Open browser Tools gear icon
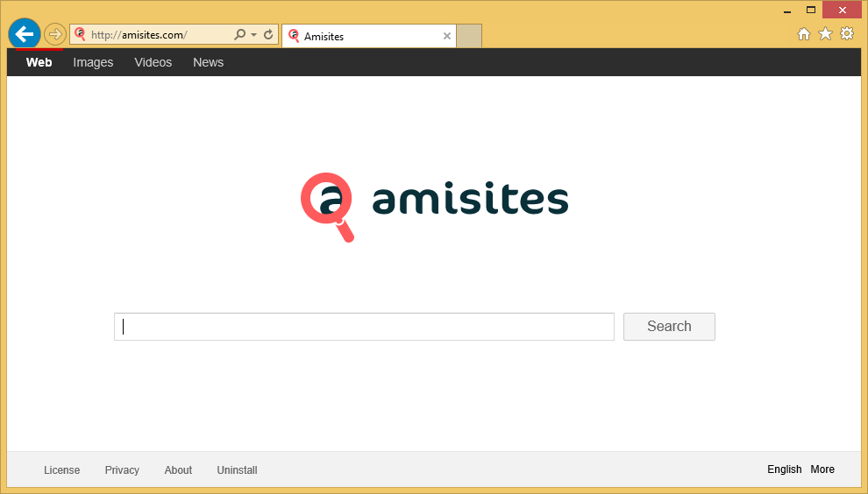The image size is (868, 494). point(847,34)
